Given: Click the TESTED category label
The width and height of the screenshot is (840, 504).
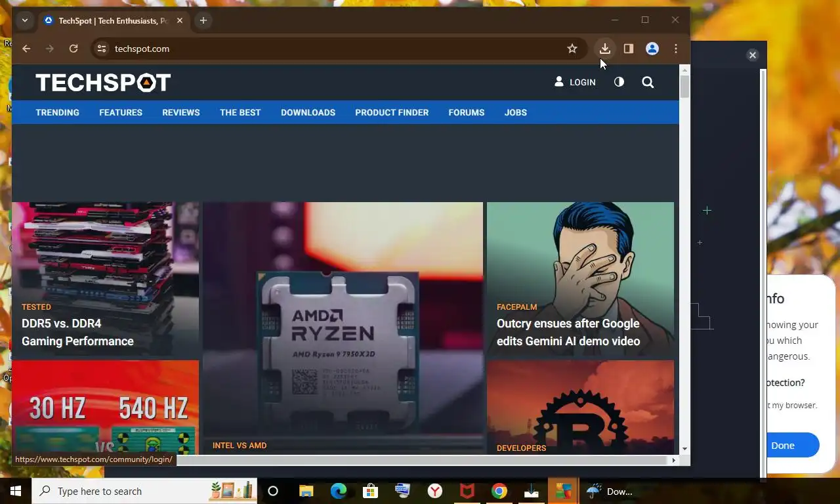Looking at the screenshot, I should click(x=36, y=306).
